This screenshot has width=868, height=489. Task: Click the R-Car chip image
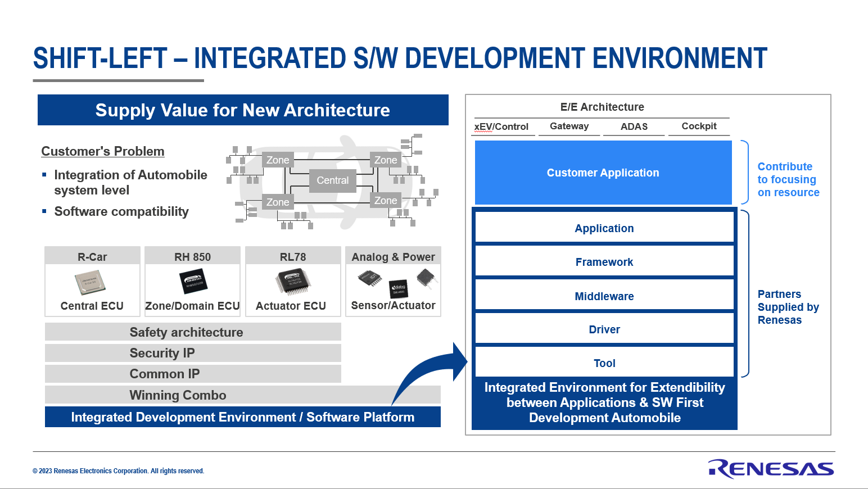pyautogui.click(x=90, y=282)
